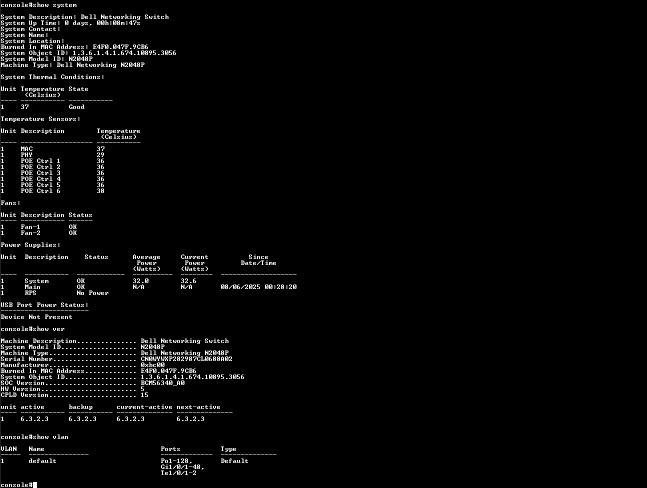Click the port range 'Te1/0/1-2'
The image size is (647, 488).
coord(179,473)
